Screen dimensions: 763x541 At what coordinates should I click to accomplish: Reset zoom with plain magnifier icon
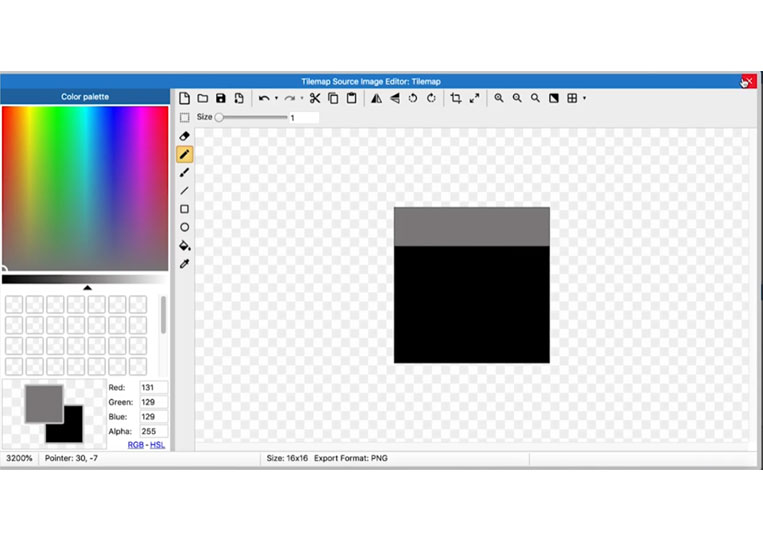point(535,98)
